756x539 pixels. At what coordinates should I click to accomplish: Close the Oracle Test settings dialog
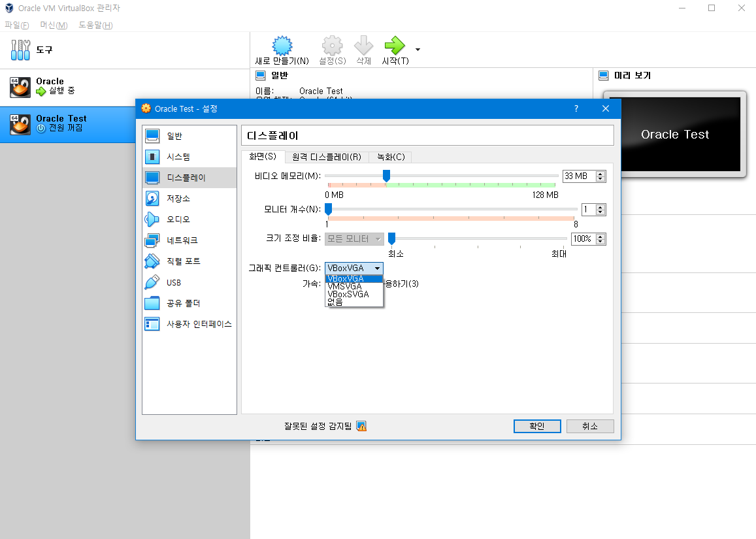pos(606,108)
